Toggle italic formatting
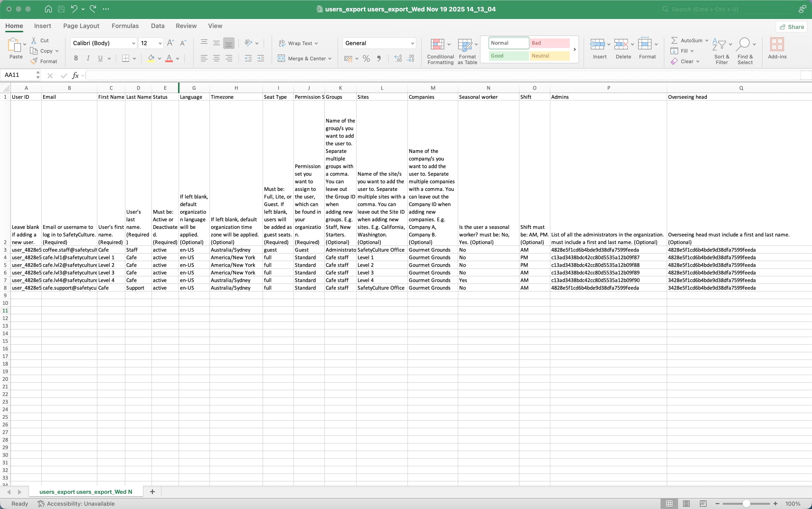Screen dimensions: 812x509 click(88, 58)
